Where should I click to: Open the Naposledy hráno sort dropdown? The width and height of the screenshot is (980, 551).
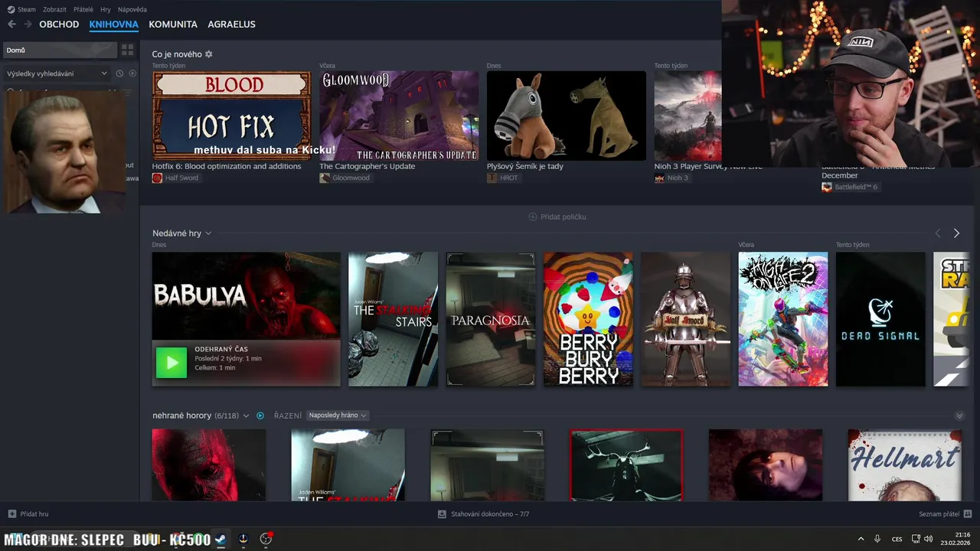click(x=338, y=416)
